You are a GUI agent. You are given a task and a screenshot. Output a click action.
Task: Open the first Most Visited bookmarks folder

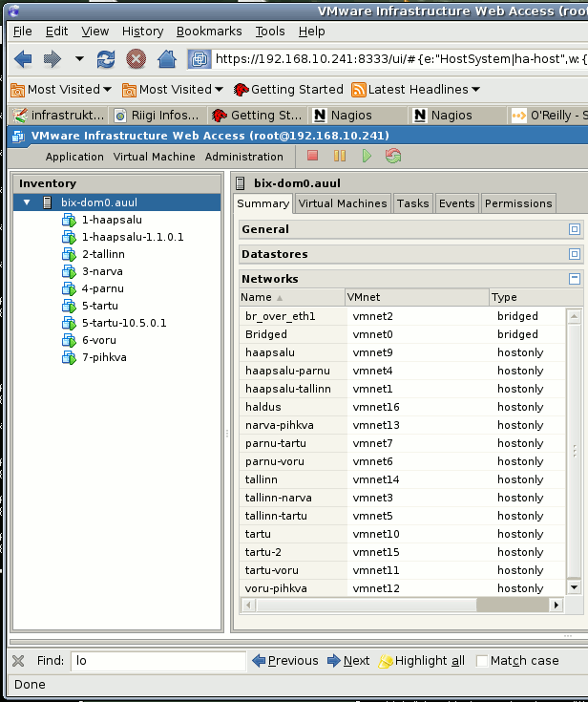[61, 90]
